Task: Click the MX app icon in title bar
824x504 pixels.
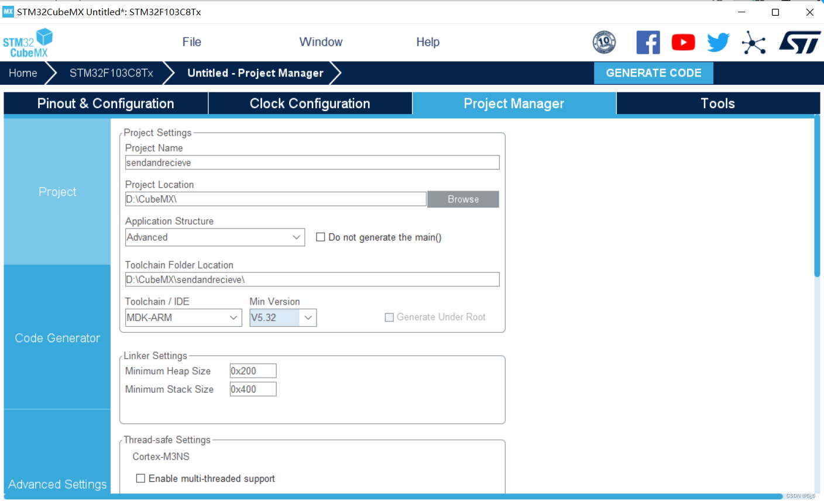Action: pos(8,12)
